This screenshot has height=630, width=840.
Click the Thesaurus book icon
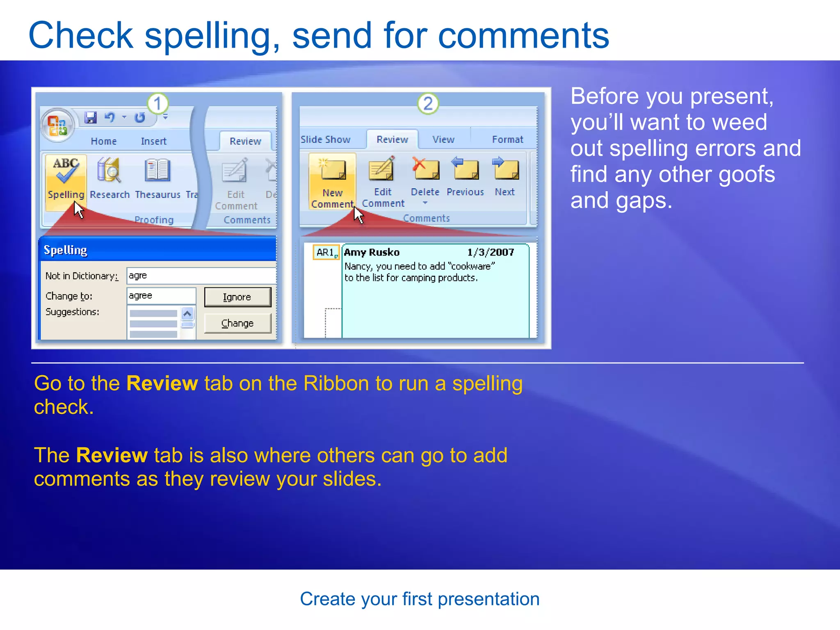(x=157, y=170)
